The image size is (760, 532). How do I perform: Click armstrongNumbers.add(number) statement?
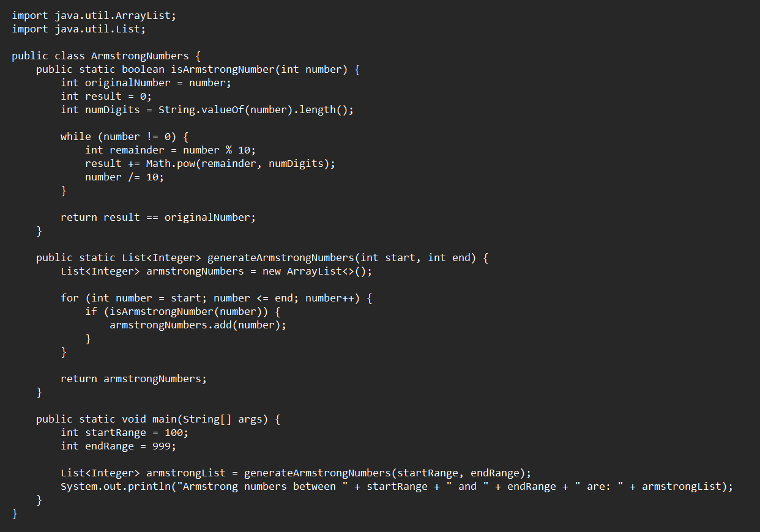pyautogui.click(x=198, y=325)
